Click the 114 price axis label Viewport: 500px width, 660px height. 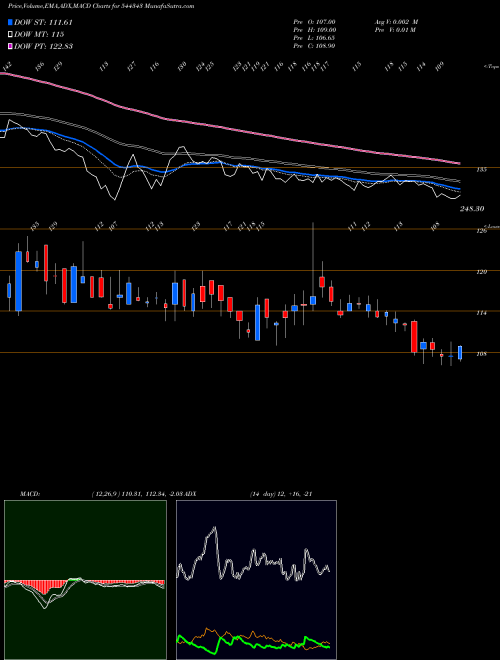482,313
